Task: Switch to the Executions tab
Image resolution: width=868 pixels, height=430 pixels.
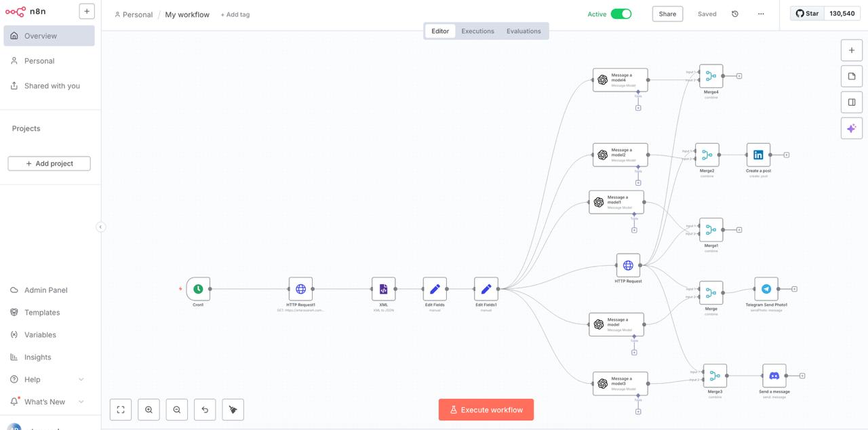Action: [477, 31]
